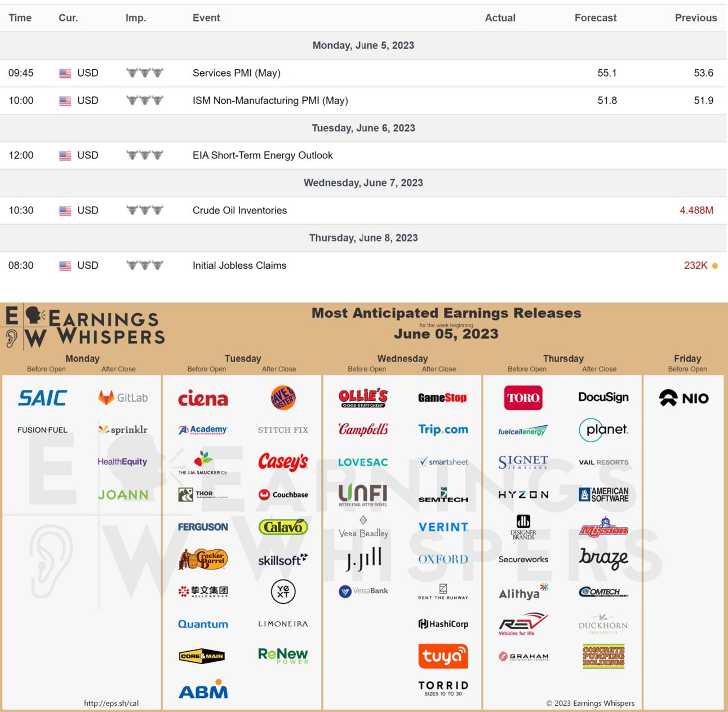Click the UNFI logo
The width and height of the screenshot is (728, 712).
tap(363, 495)
